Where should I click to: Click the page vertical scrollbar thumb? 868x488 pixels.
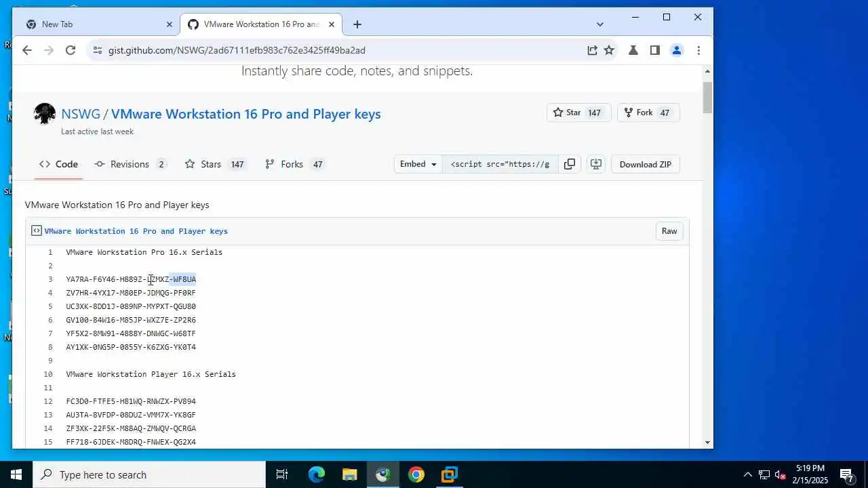(x=708, y=98)
